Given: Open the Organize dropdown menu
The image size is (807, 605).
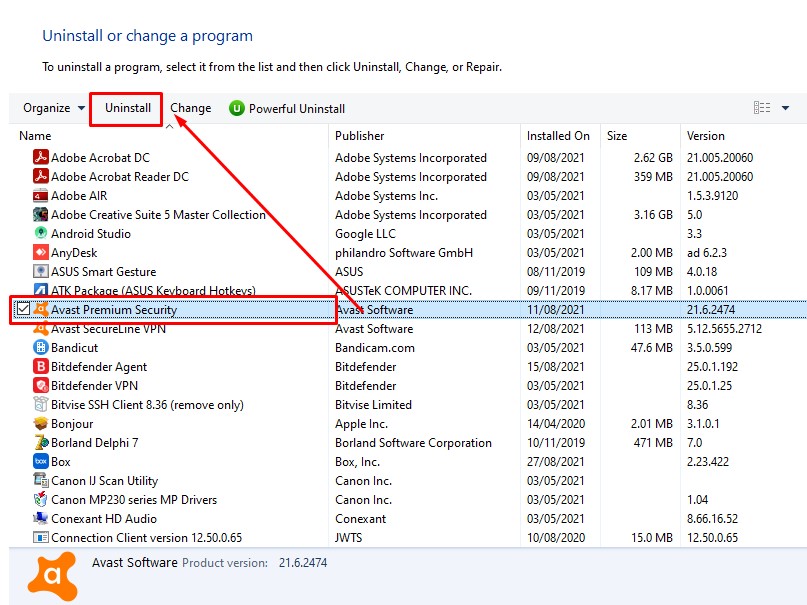Looking at the screenshot, I should (x=54, y=108).
